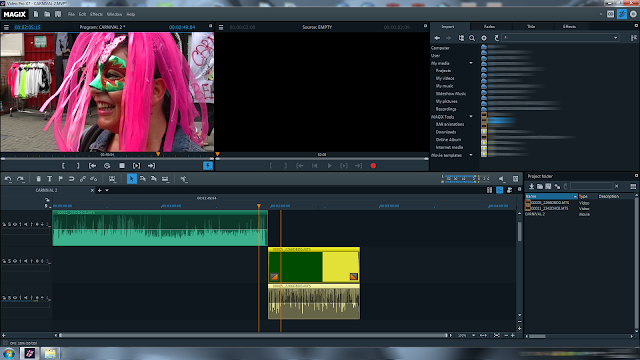This screenshot has height=360, width=640.
Task: Click the media pool folder tree icon
Action: coord(461,38)
